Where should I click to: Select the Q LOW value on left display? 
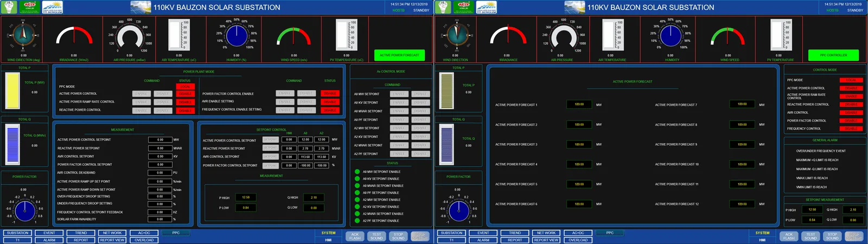tap(314, 208)
